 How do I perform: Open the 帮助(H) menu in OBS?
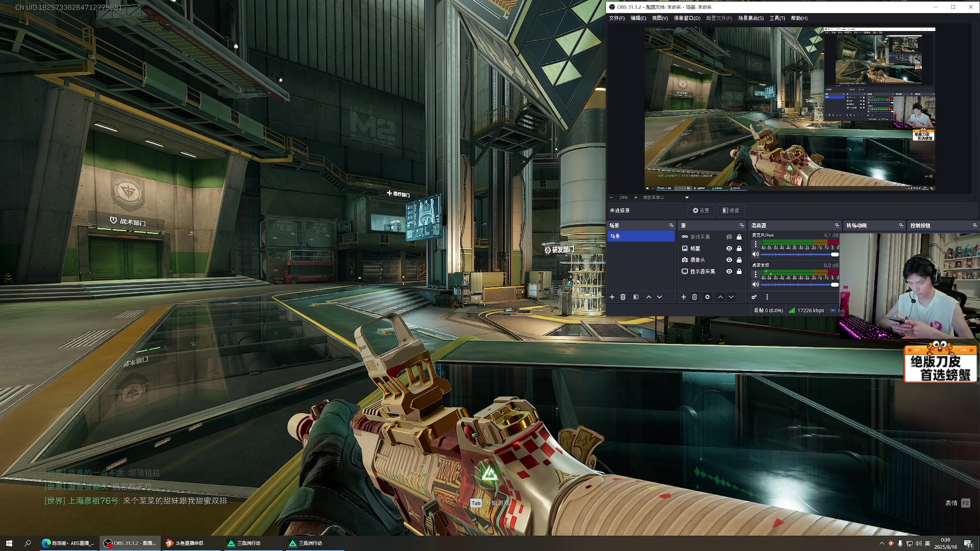tap(799, 18)
